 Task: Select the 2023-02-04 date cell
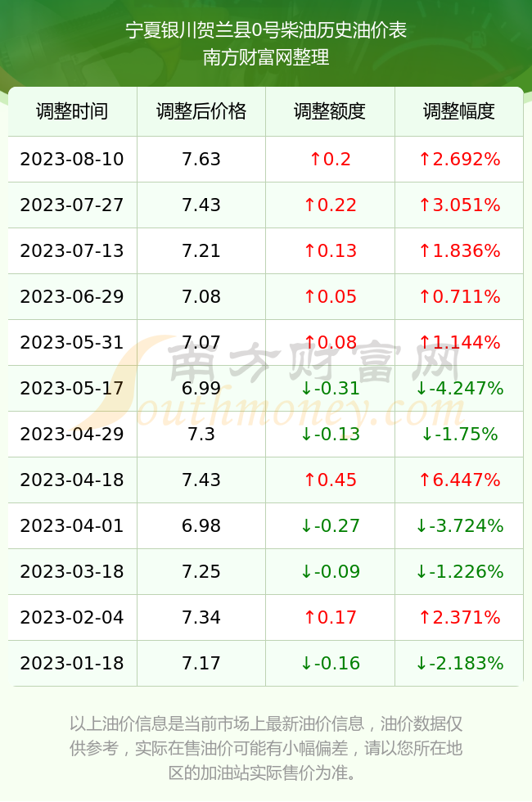(72, 617)
